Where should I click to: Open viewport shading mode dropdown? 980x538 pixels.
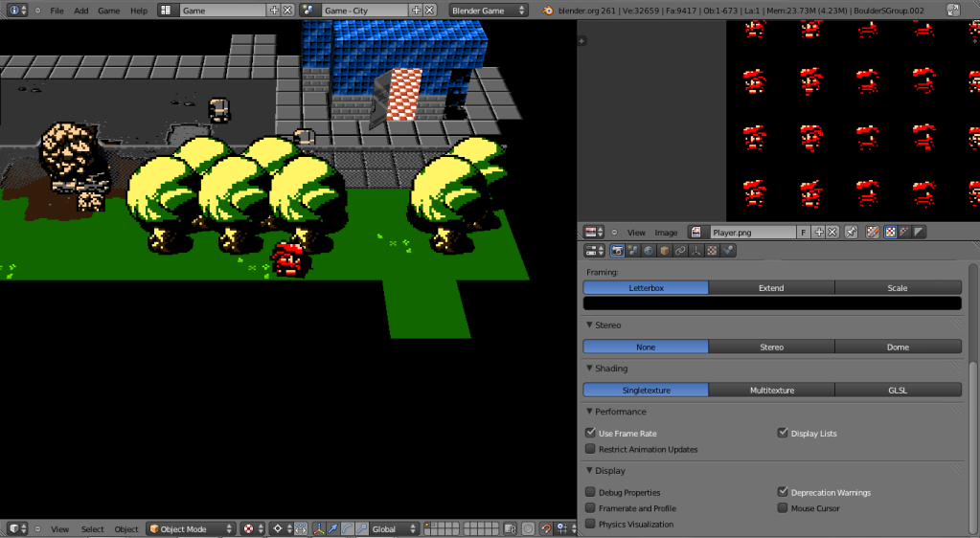point(253,528)
